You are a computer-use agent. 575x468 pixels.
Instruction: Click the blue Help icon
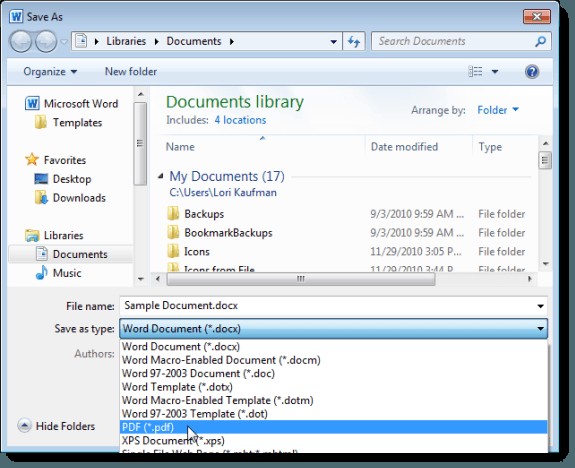coord(531,72)
